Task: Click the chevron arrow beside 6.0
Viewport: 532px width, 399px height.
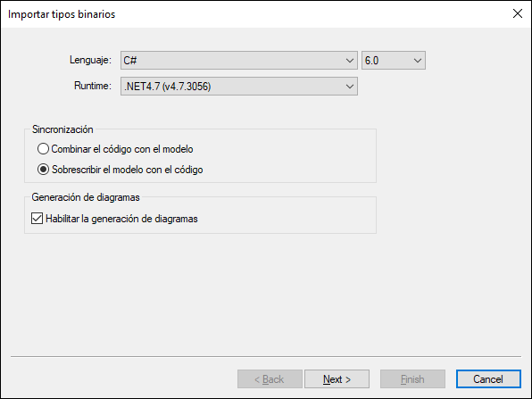Action: 418,61
